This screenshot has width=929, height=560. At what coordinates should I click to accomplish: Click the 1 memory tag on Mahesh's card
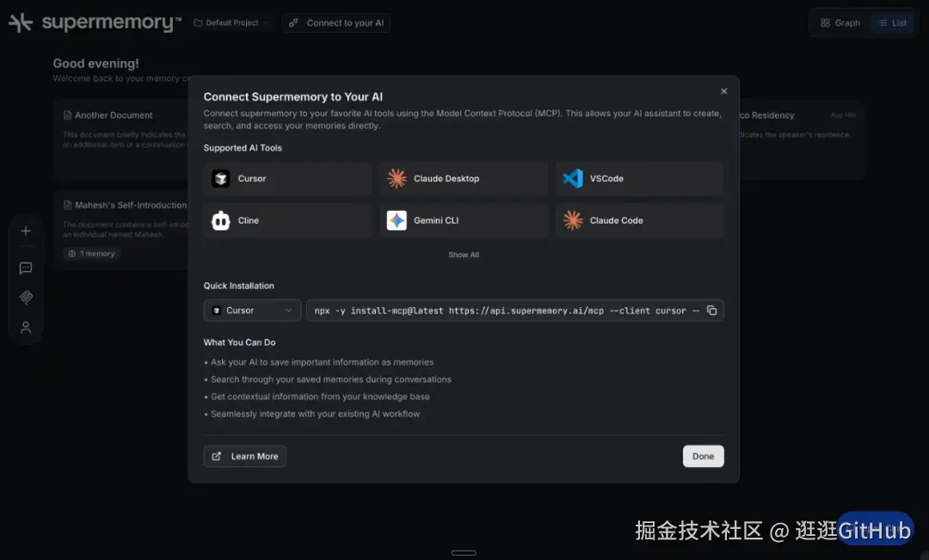(x=91, y=254)
